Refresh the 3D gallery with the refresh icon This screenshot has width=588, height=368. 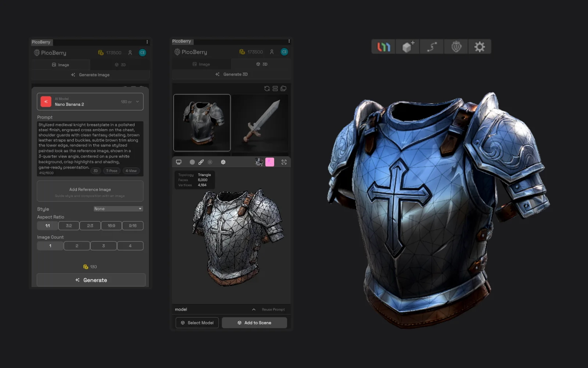coord(267,88)
